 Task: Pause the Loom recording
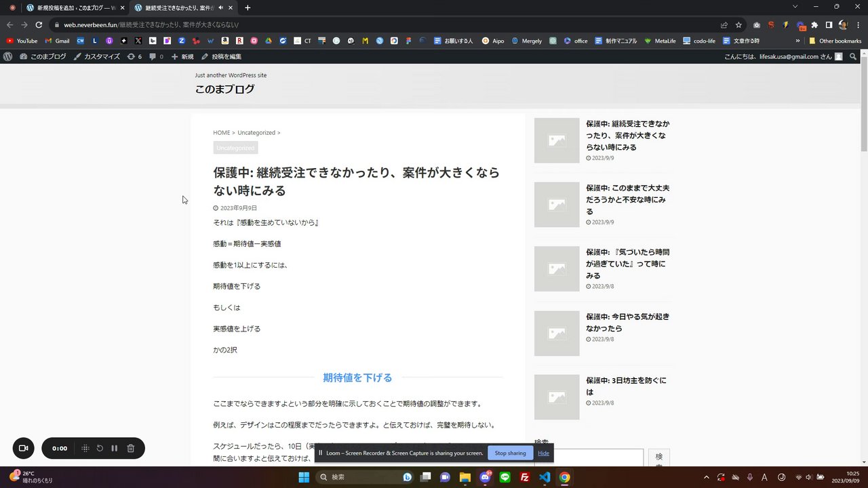tap(115, 448)
